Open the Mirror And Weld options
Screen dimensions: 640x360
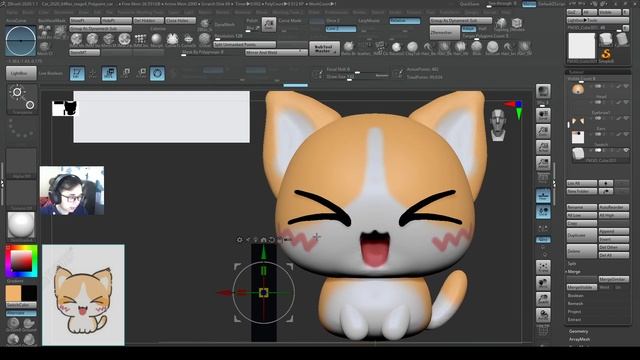pyautogui.click(x=276, y=53)
